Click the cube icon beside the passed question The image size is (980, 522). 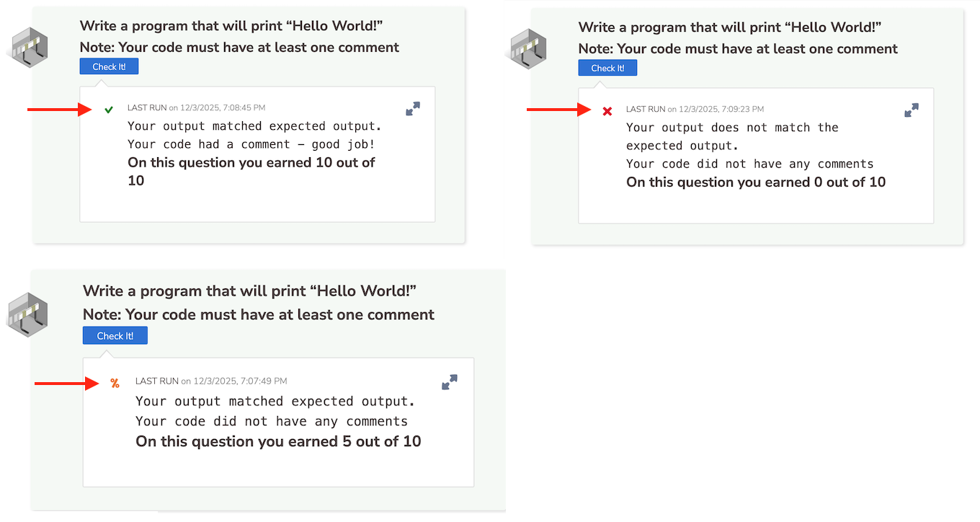(x=29, y=48)
